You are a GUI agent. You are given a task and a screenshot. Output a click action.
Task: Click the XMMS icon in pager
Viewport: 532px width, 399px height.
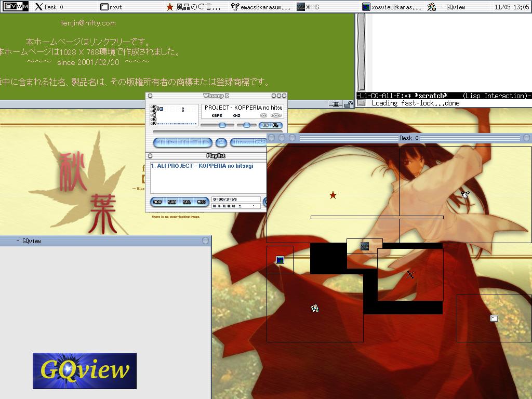tap(365, 246)
